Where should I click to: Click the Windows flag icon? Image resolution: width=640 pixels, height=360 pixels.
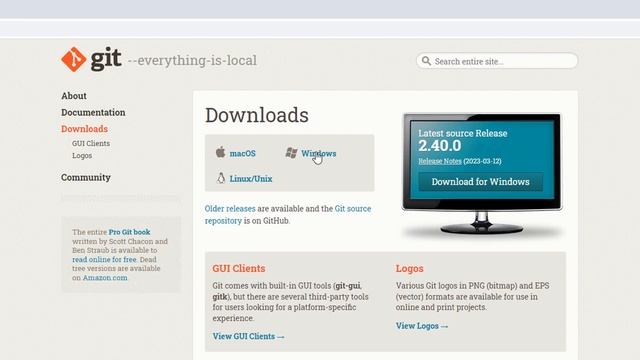click(291, 153)
